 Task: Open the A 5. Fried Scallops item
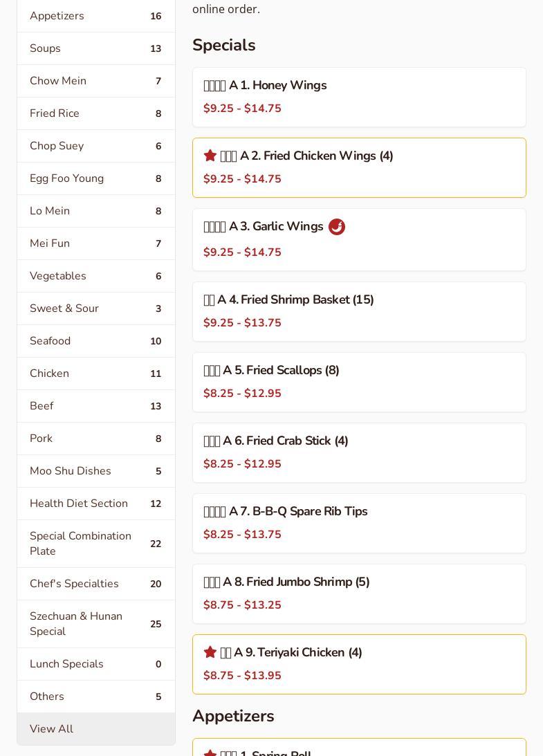359,382
